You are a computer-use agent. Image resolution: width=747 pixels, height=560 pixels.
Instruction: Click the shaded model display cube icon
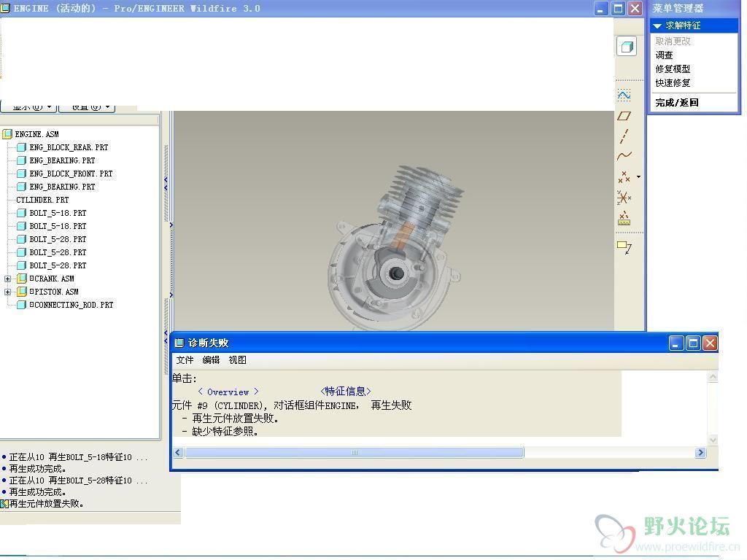click(x=627, y=46)
